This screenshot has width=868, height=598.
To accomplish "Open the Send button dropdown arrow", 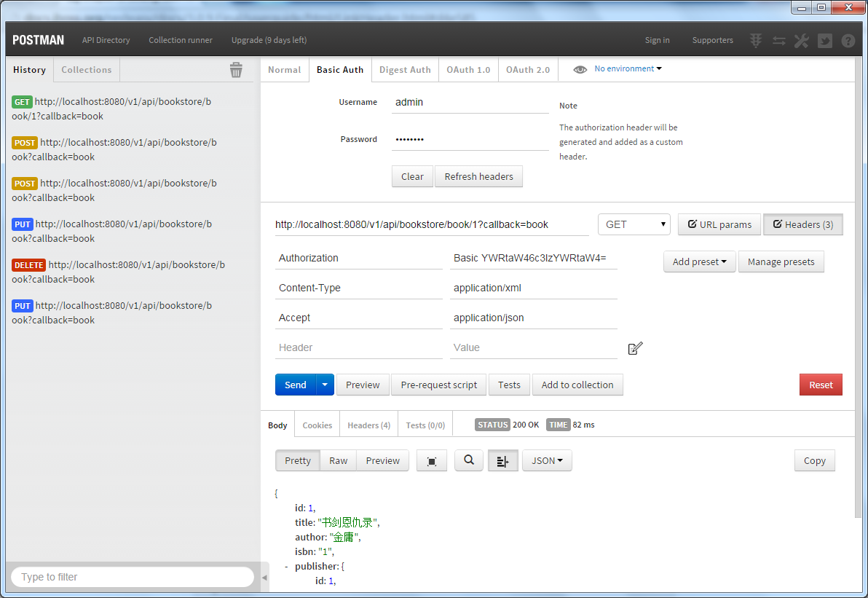I will point(325,385).
